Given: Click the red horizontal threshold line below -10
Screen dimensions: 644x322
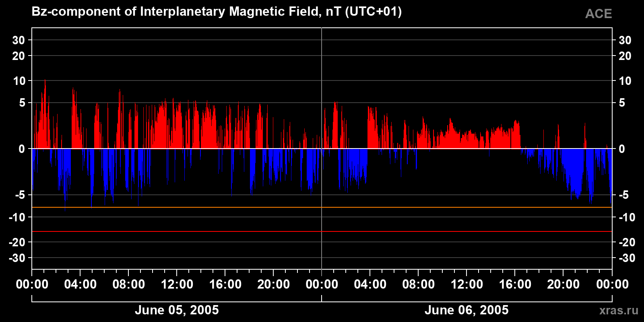Looking at the screenshot, I should (x=322, y=231).
